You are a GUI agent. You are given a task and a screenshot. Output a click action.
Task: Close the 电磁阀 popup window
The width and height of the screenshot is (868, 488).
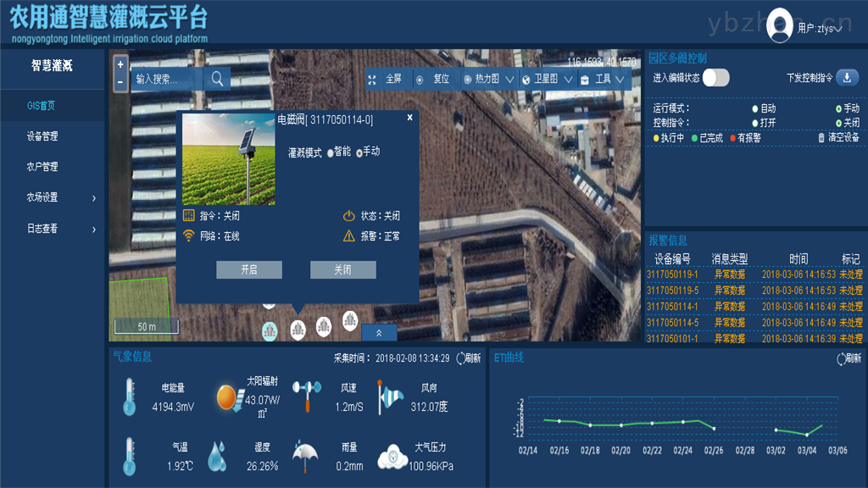click(409, 117)
